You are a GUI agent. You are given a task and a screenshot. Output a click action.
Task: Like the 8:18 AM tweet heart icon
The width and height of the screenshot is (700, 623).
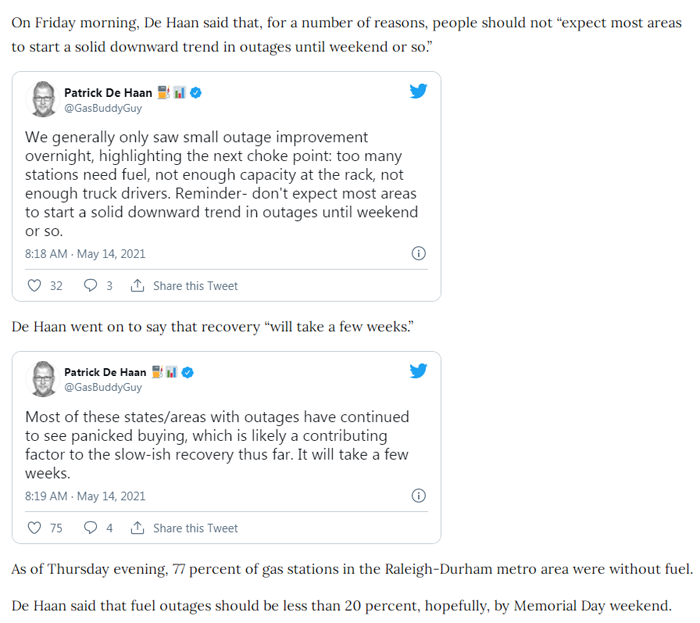(x=34, y=285)
